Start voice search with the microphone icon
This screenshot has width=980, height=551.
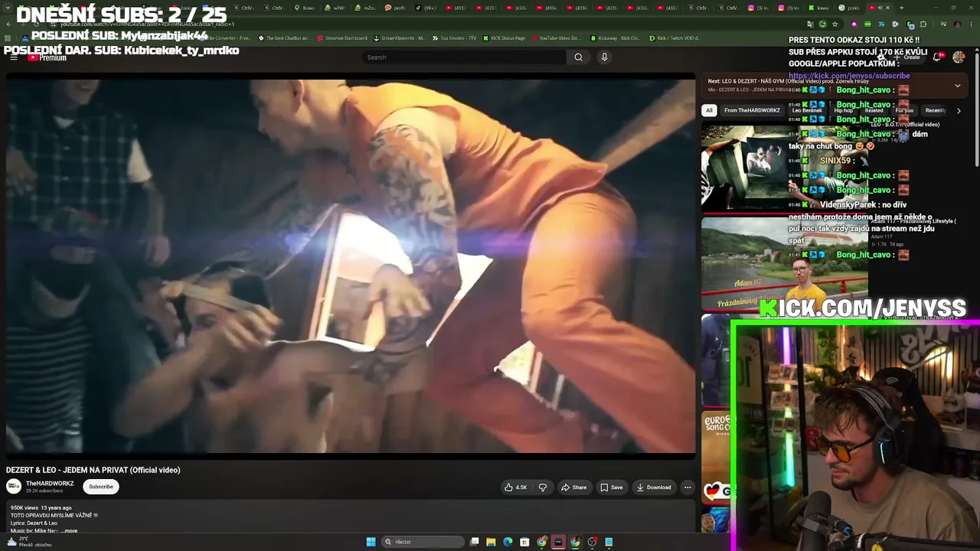604,57
